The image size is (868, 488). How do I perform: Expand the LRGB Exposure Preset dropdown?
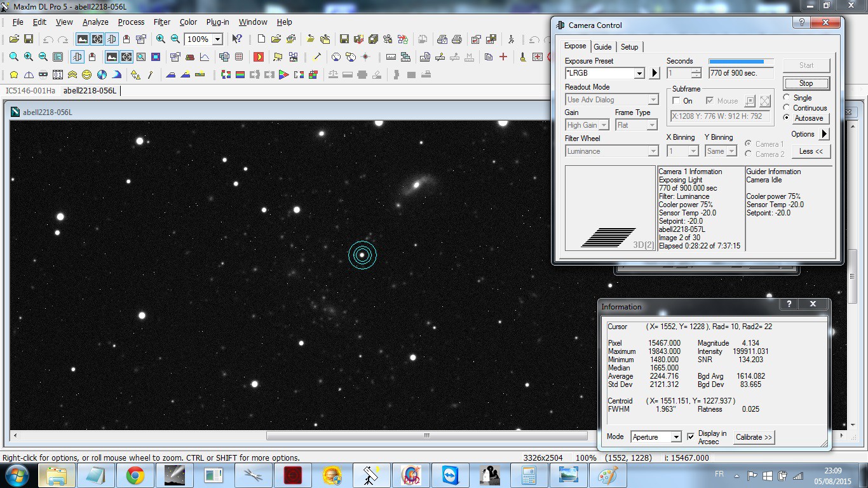pos(639,73)
